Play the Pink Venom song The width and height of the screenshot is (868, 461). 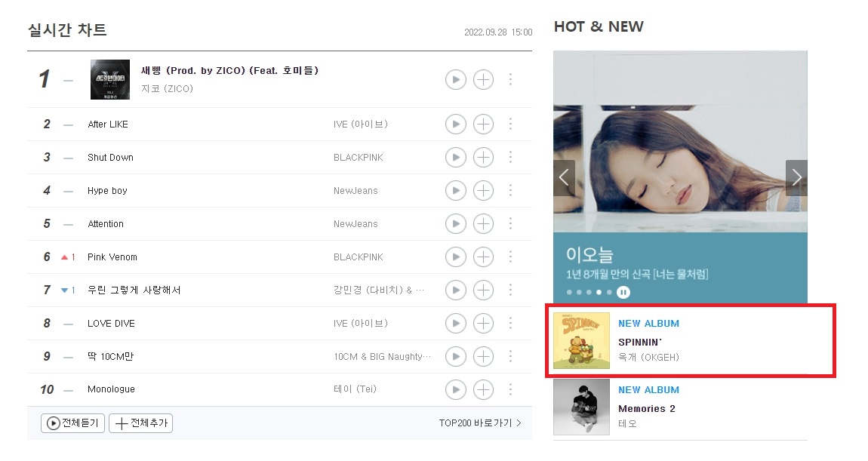[x=456, y=257]
